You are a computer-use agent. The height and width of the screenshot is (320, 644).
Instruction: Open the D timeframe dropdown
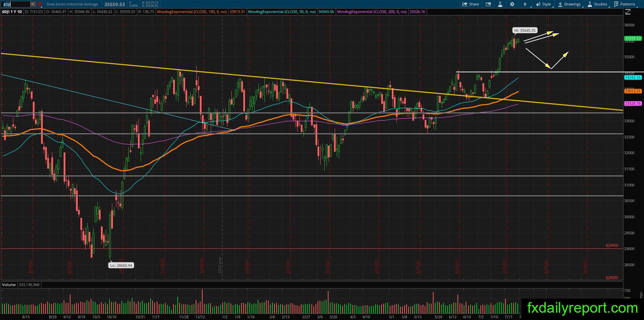(526, 4)
